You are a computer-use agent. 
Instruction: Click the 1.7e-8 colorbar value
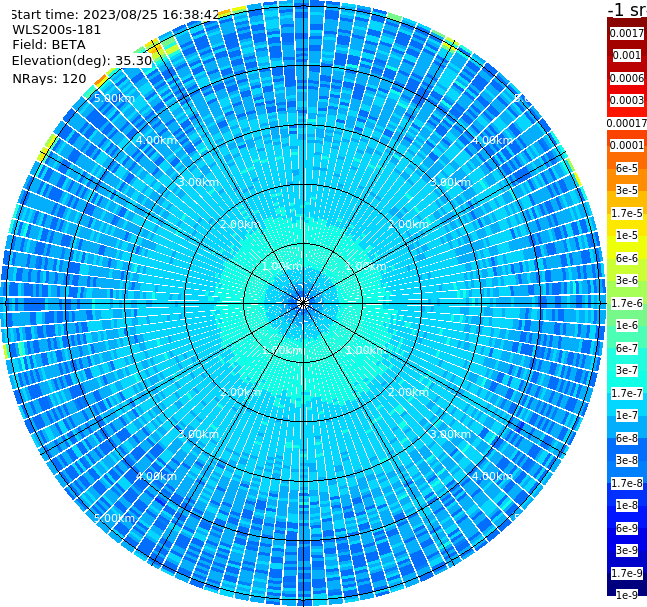click(x=627, y=483)
